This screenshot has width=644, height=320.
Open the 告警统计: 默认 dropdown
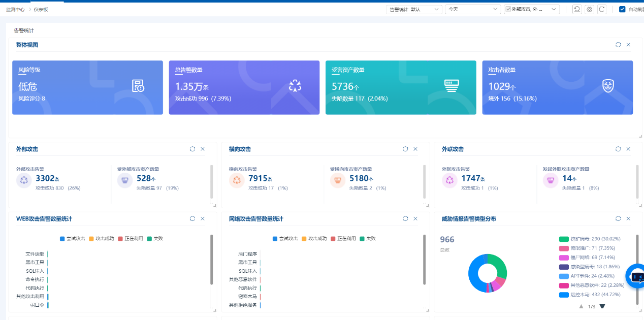[x=414, y=9]
